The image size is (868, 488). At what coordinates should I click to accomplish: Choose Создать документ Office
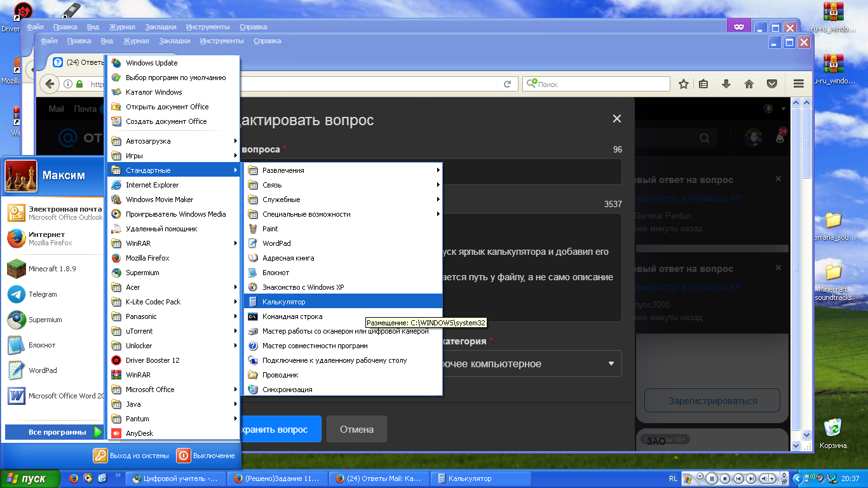pyautogui.click(x=172, y=121)
